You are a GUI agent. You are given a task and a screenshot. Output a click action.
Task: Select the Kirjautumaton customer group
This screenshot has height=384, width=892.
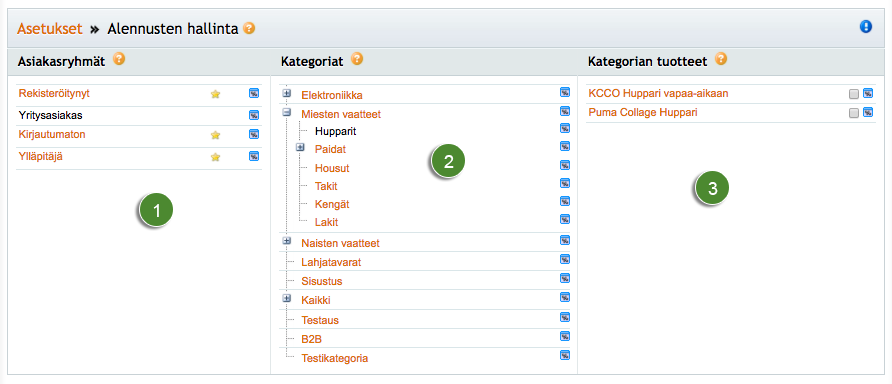tap(52, 135)
